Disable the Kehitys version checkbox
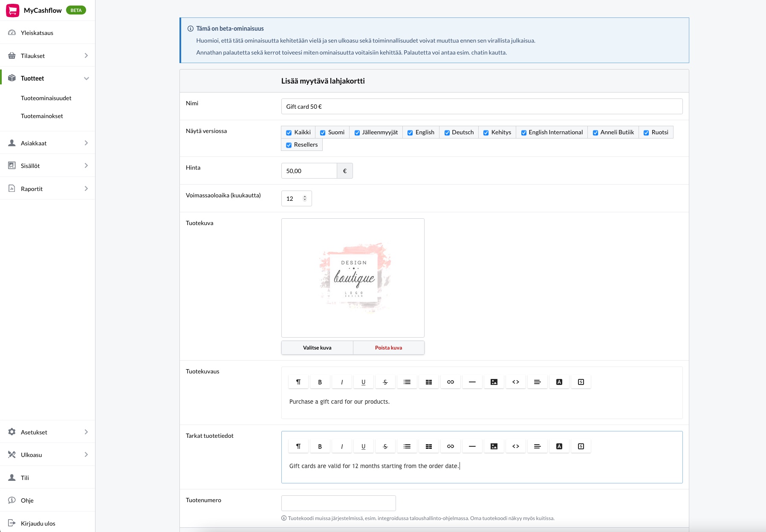 (486, 133)
